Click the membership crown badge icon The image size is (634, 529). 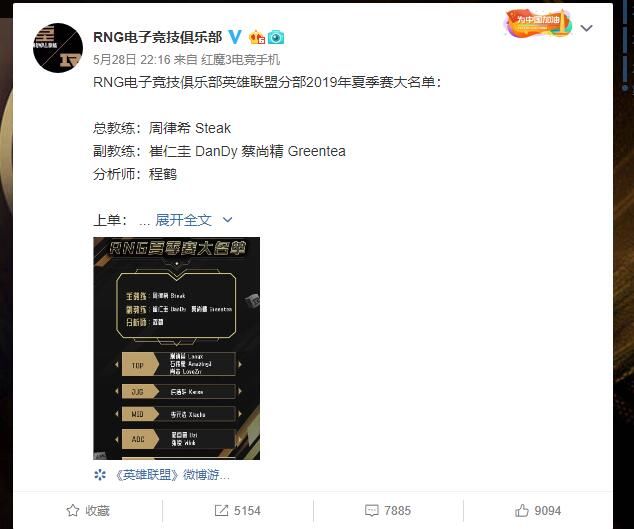[257, 37]
